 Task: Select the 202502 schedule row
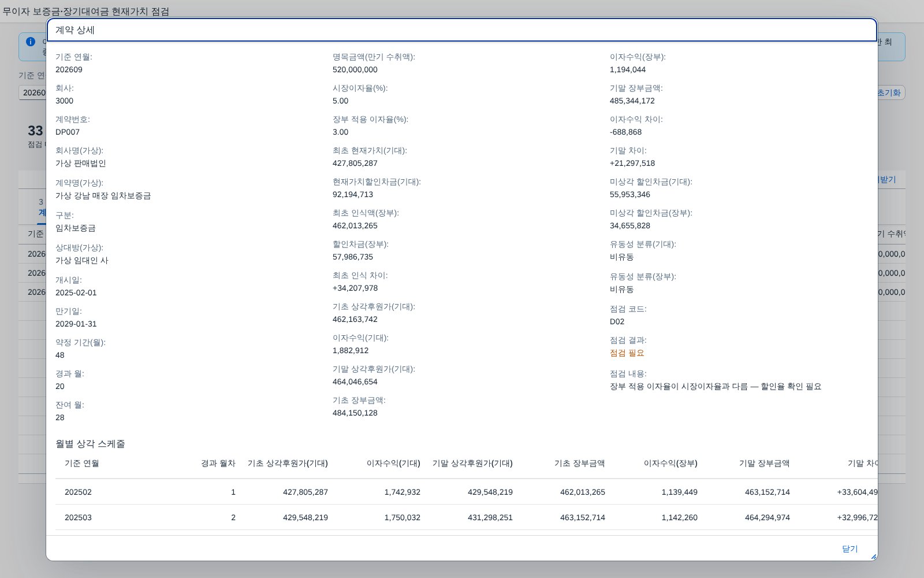[467, 492]
